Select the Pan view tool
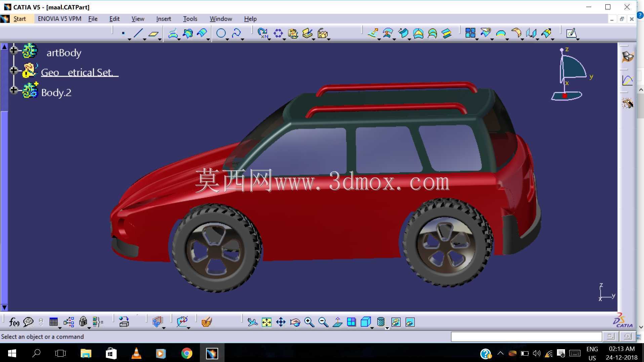The image size is (644, 362). coord(281,322)
